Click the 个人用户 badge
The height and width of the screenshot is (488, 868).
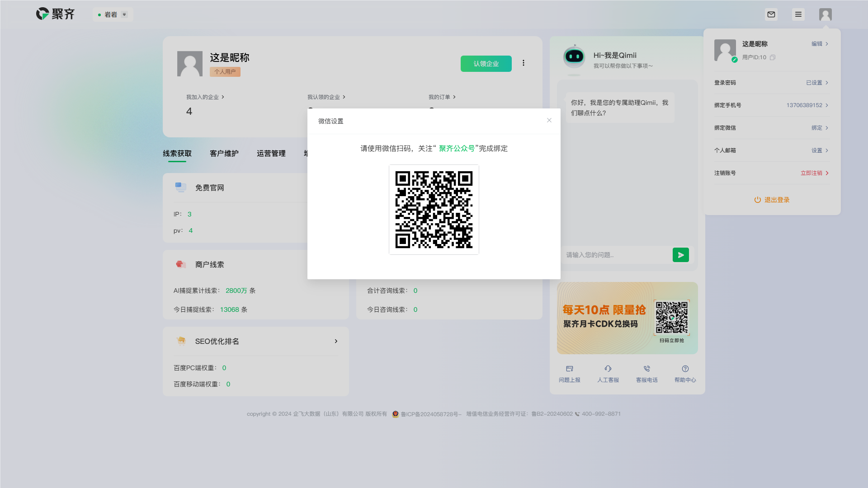[x=225, y=72]
